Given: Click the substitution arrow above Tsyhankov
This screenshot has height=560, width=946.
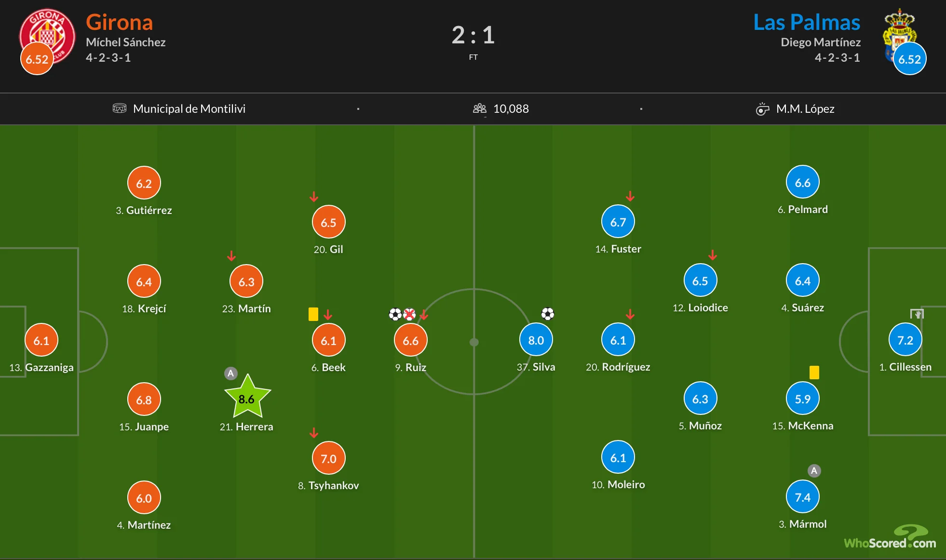Looking at the screenshot, I should 314,433.
